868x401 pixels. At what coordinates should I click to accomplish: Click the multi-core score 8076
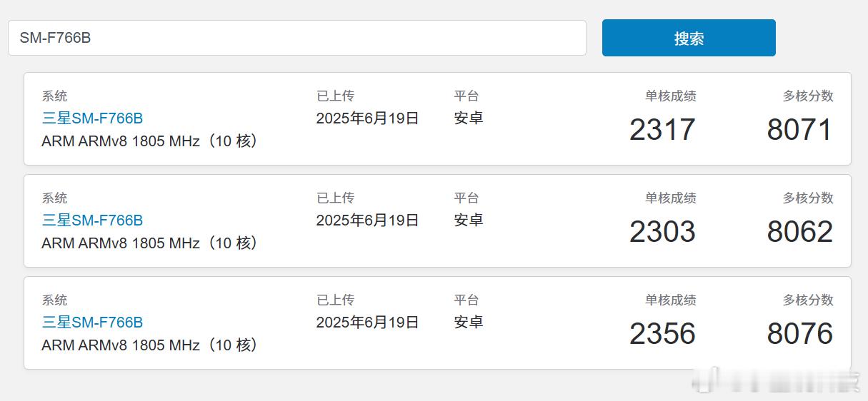coord(800,334)
